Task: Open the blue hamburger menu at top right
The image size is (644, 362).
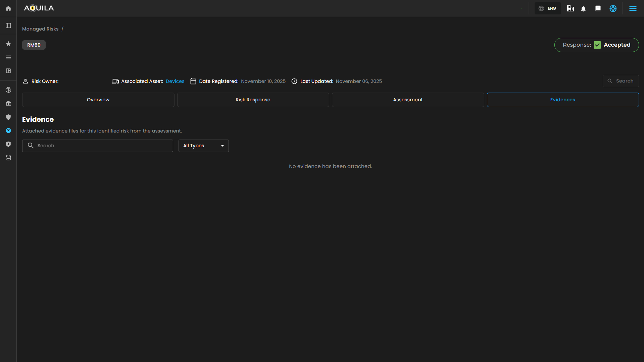Action: [633, 9]
